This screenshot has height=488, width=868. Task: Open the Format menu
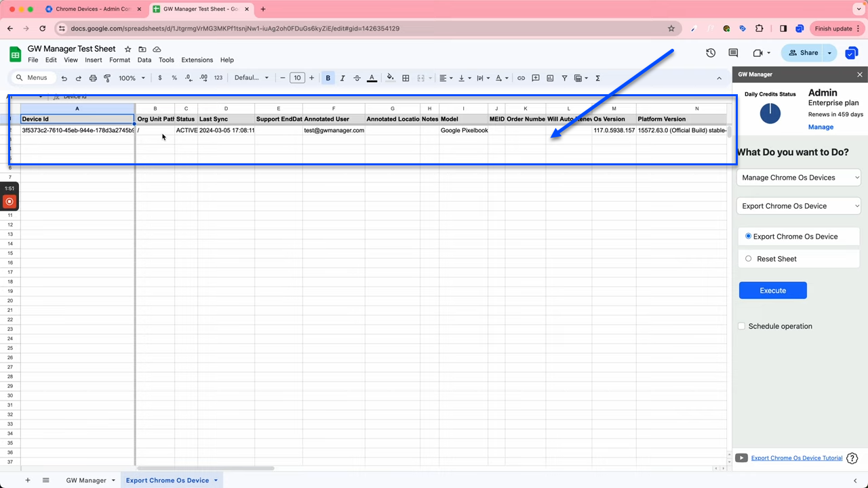[119, 60]
